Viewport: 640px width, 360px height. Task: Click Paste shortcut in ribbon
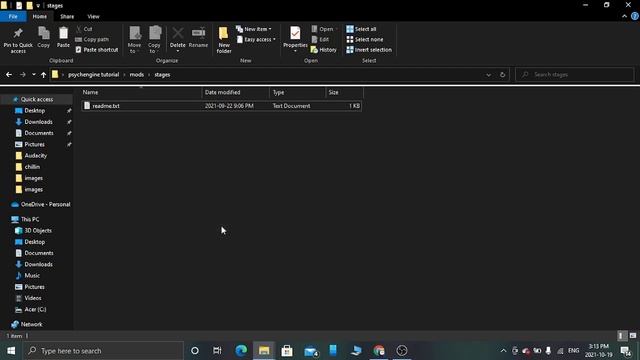click(x=97, y=49)
